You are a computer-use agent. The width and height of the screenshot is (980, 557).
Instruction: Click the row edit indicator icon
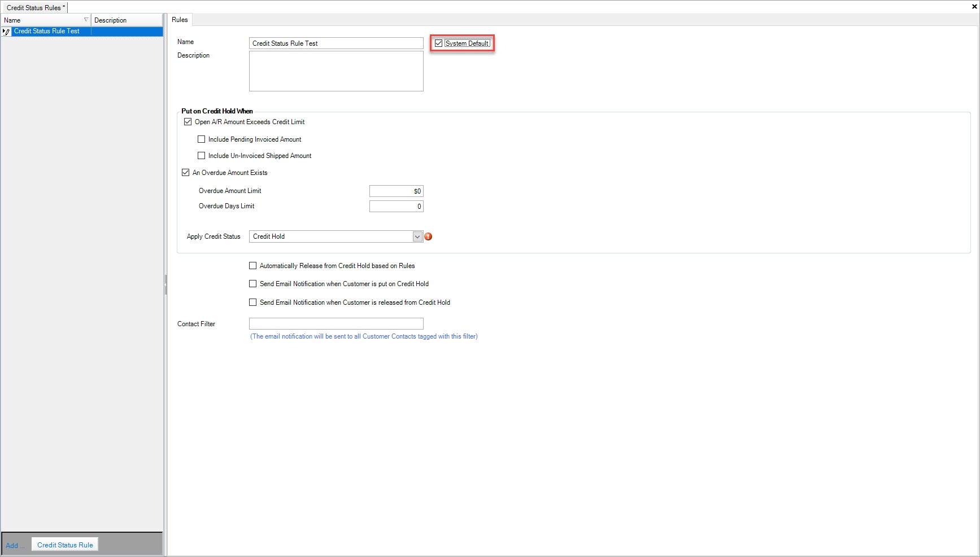[x=6, y=32]
